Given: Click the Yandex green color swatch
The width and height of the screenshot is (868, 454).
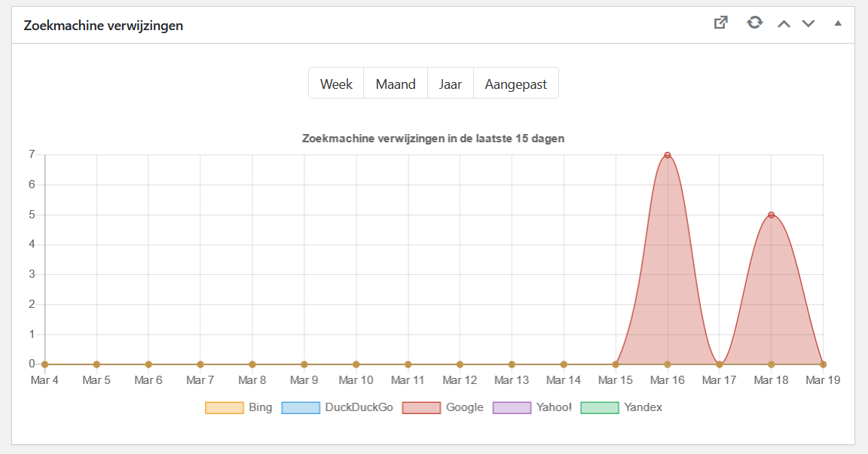Looking at the screenshot, I should pos(600,408).
